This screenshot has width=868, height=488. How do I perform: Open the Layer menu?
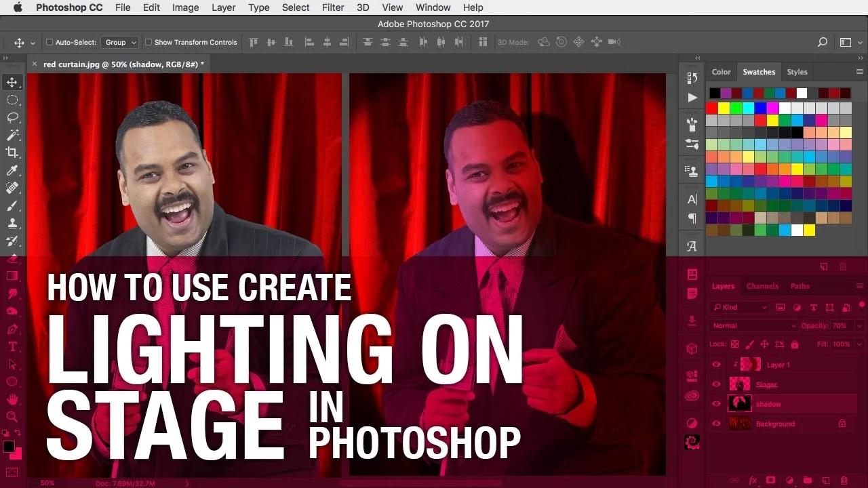[223, 7]
